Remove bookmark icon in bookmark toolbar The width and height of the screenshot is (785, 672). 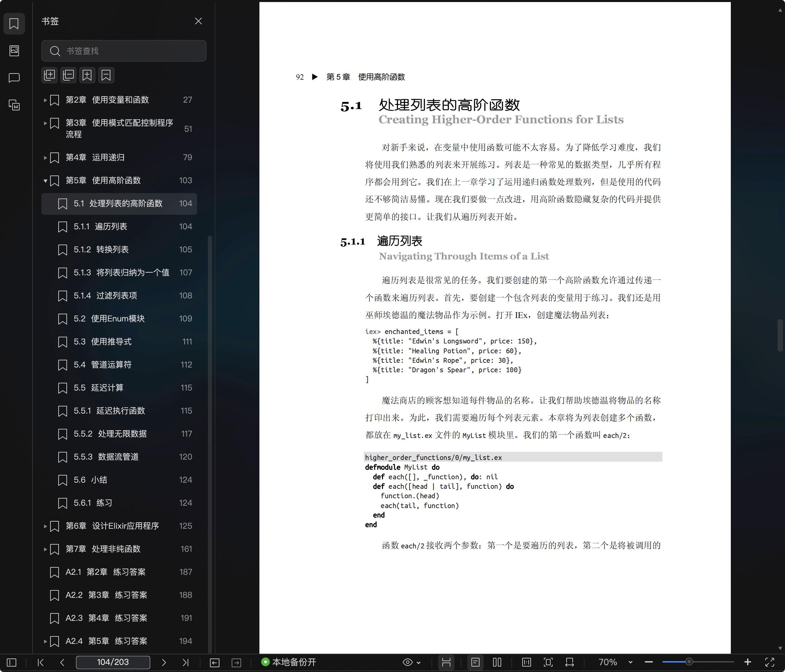click(106, 75)
